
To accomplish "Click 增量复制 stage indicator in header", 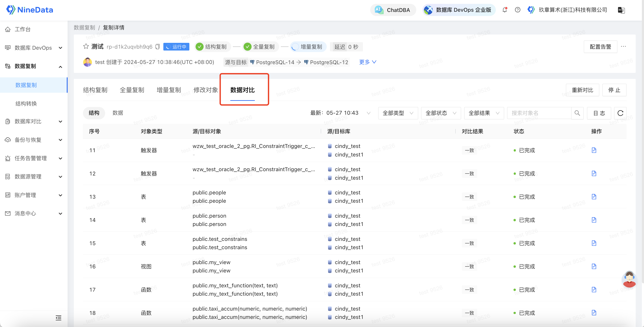I will pyautogui.click(x=308, y=47).
